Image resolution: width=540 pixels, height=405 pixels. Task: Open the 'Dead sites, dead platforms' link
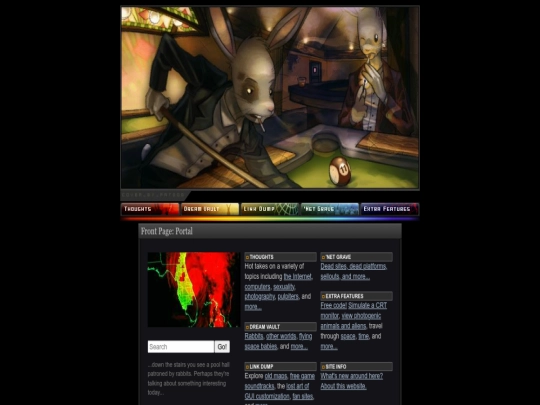(354, 266)
